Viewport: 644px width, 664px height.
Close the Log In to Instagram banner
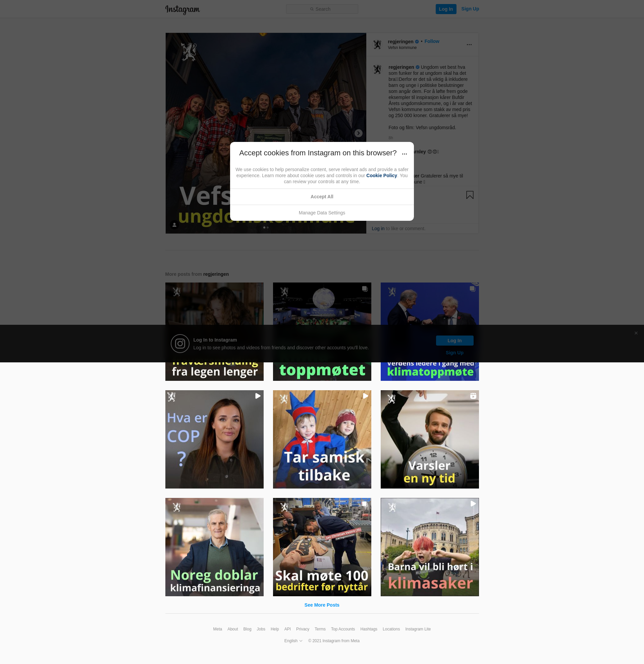pyautogui.click(x=636, y=333)
